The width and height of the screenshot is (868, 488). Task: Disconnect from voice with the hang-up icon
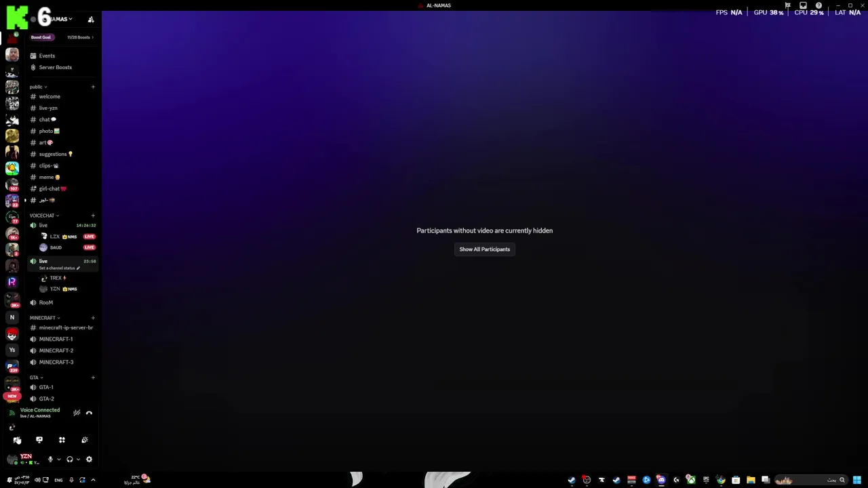click(89, 413)
